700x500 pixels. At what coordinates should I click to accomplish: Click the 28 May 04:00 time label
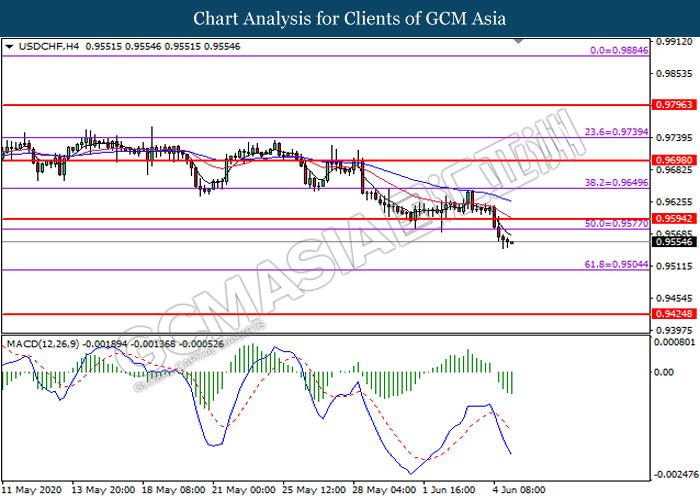[384, 490]
